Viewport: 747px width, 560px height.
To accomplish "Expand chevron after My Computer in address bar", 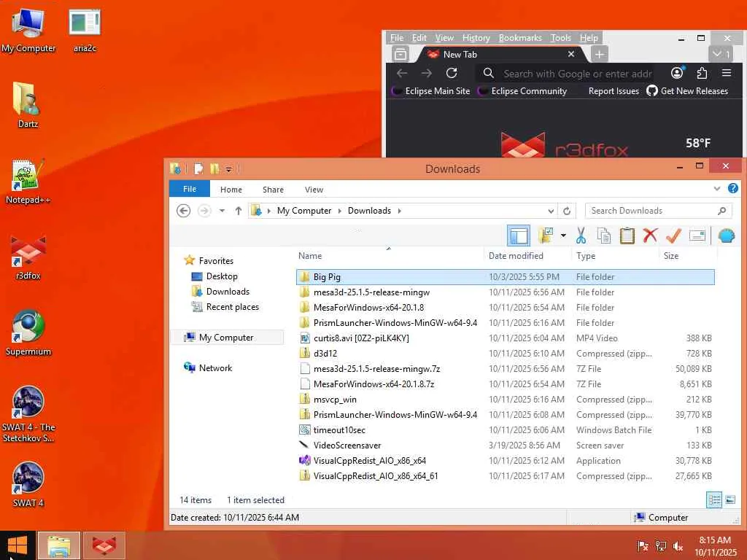I will point(340,211).
